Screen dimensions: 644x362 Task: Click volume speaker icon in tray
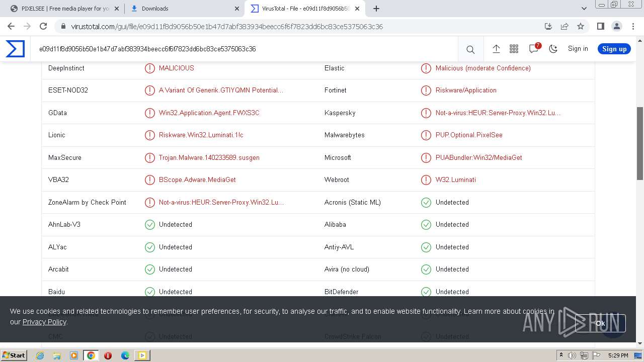(x=572, y=355)
